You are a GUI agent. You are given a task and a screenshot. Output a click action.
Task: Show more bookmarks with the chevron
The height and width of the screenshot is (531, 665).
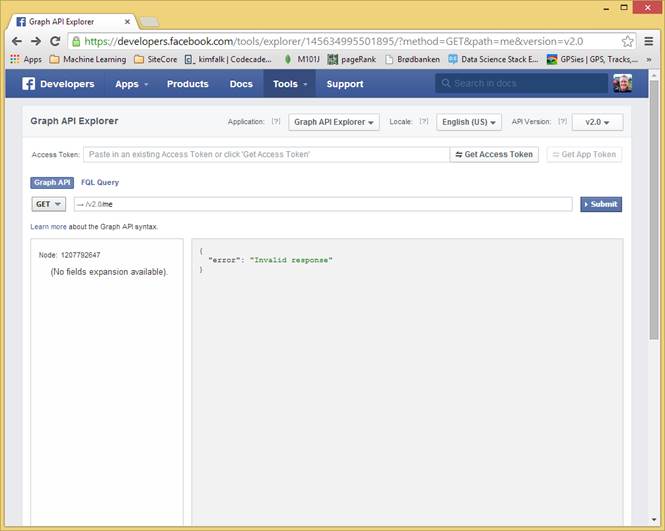[x=649, y=59]
